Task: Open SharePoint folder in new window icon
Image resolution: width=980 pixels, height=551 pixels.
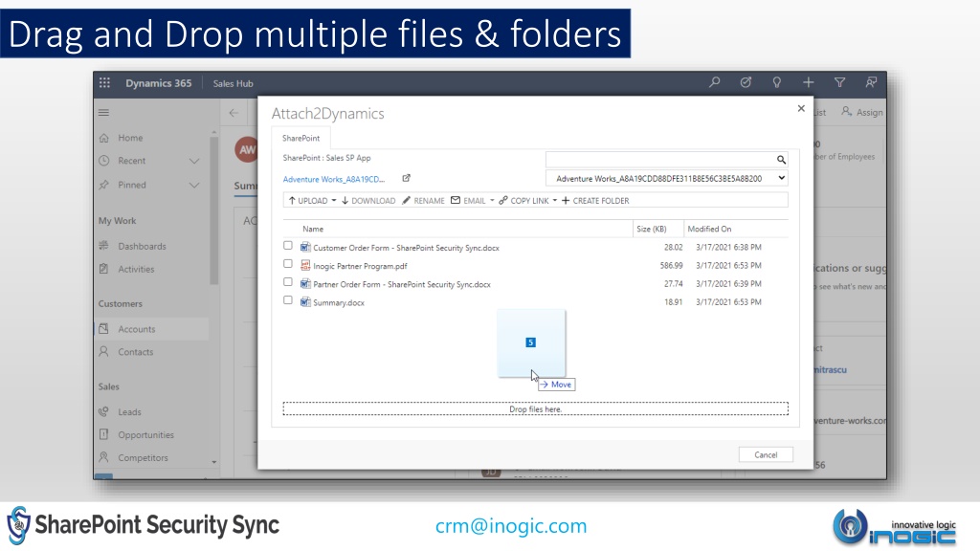Action: (406, 178)
